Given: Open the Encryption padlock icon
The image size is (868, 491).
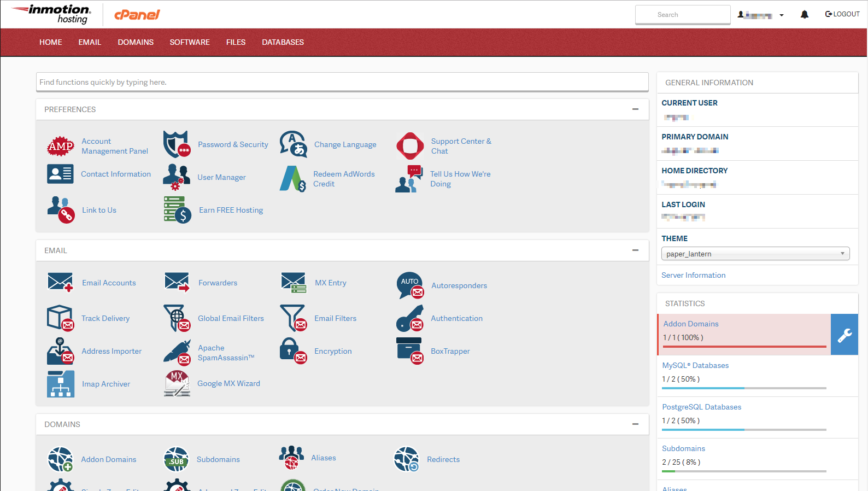Looking at the screenshot, I should 293,351.
